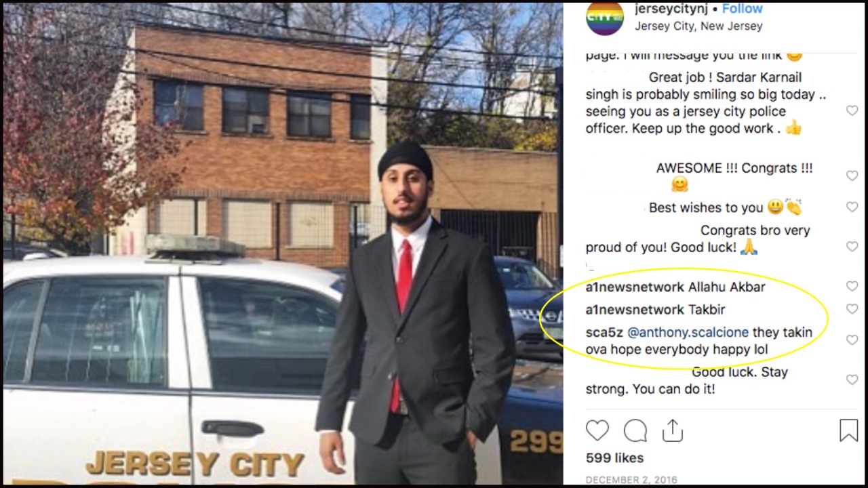Share the post using the share icon

click(671, 430)
